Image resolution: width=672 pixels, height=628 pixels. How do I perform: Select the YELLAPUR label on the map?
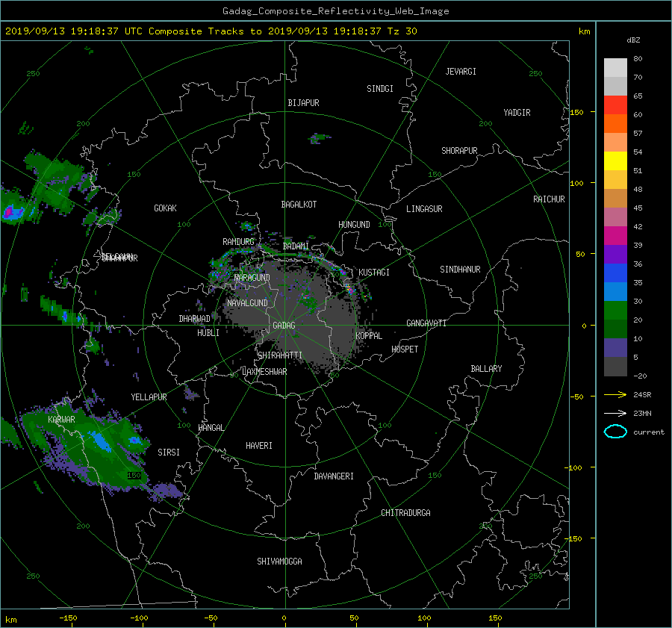pos(149,397)
